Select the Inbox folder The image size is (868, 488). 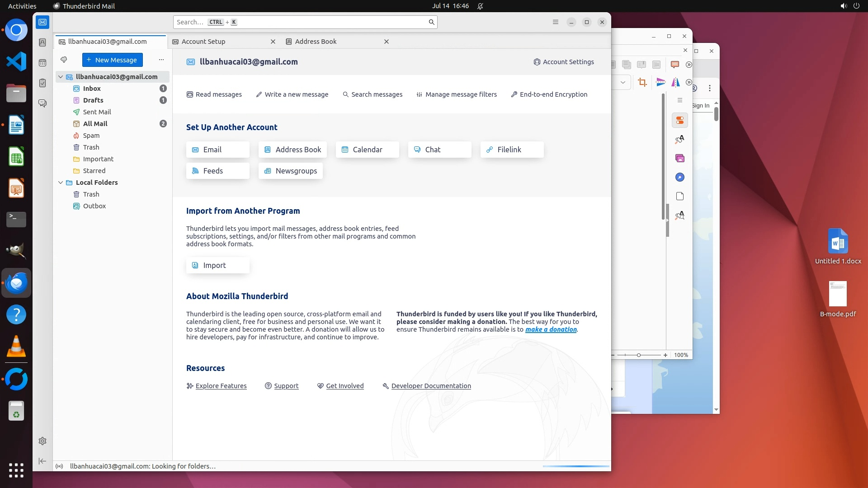(92, 89)
